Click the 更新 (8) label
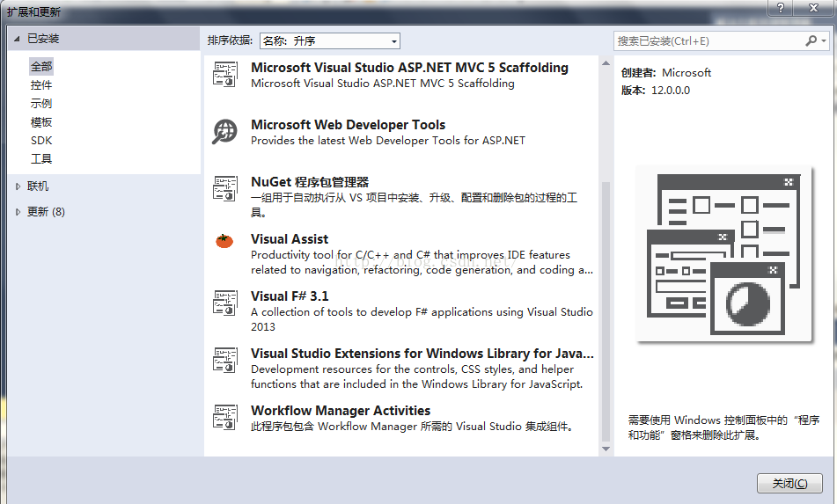 (x=46, y=212)
